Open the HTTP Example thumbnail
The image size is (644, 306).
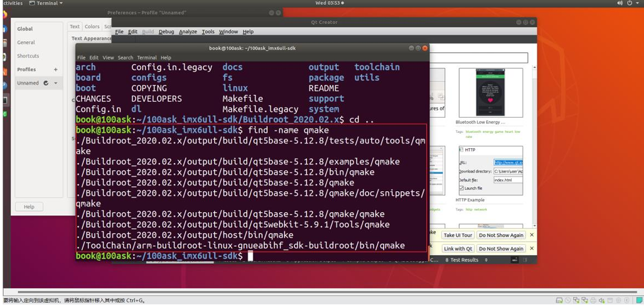coord(491,171)
